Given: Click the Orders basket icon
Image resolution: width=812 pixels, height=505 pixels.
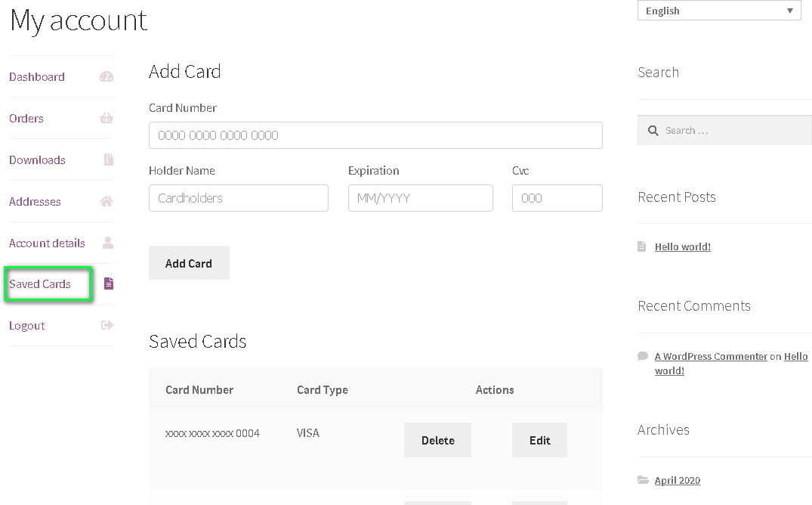Looking at the screenshot, I should [107, 118].
